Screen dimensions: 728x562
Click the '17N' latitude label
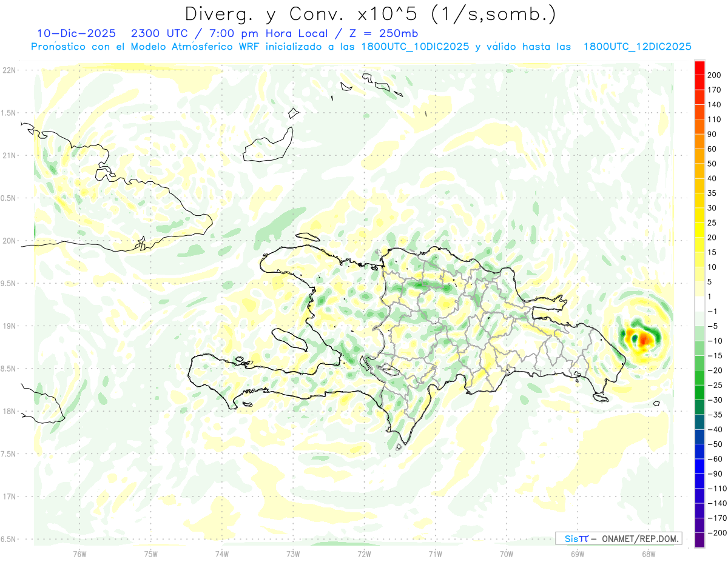pyautogui.click(x=9, y=497)
